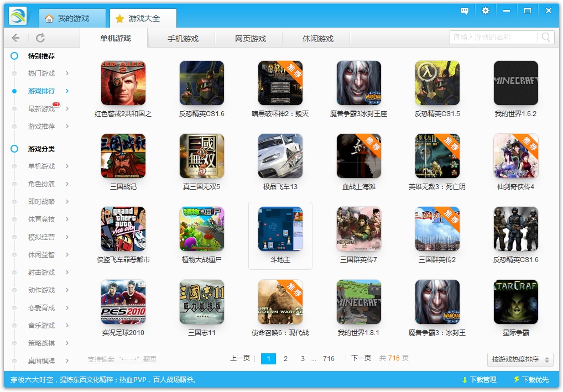Select 模拟经营 in the sidebar
Viewport: 563px width, 392px height.
[41, 237]
